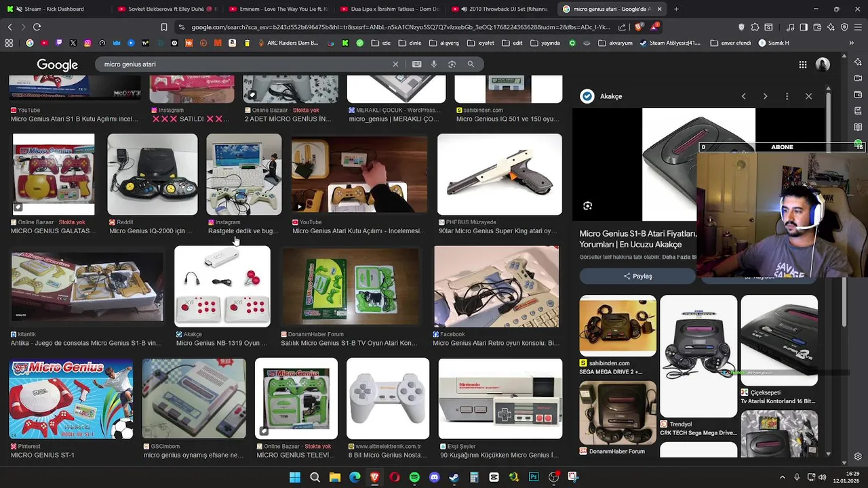Switch to Sovket Elekberova YouTube tab

coord(167,9)
